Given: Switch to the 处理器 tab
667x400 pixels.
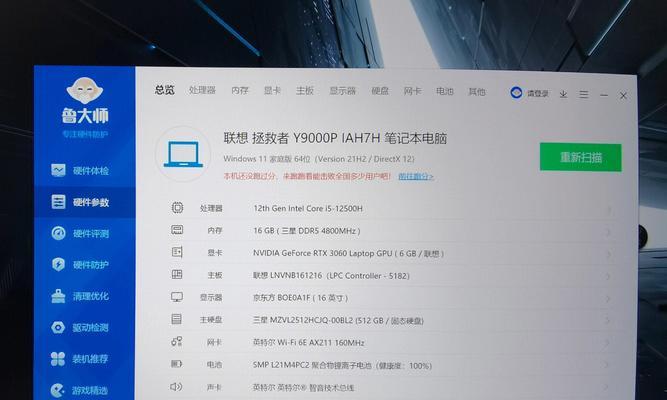Looking at the screenshot, I should pyautogui.click(x=202, y=90).
